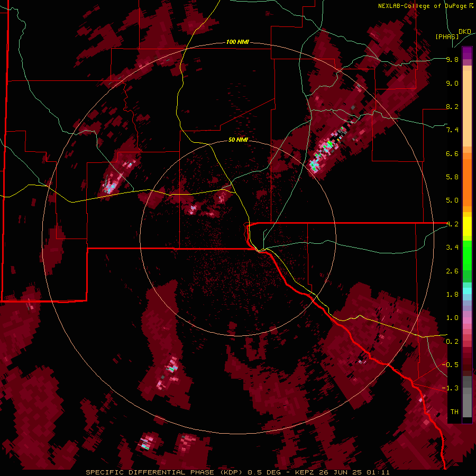Click the 5.8 value on color scale
Screen dimensions: 476x476
pyautogui.click(x=452, y=177)
